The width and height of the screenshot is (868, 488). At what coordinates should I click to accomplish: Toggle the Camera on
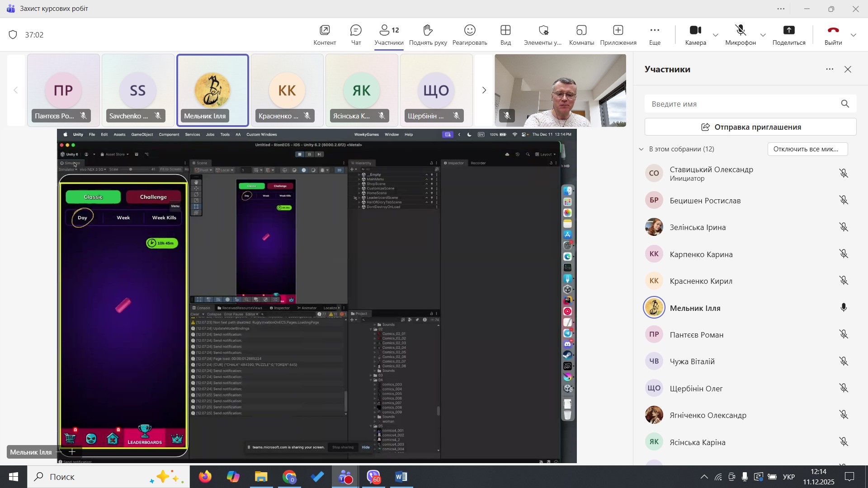695,35
